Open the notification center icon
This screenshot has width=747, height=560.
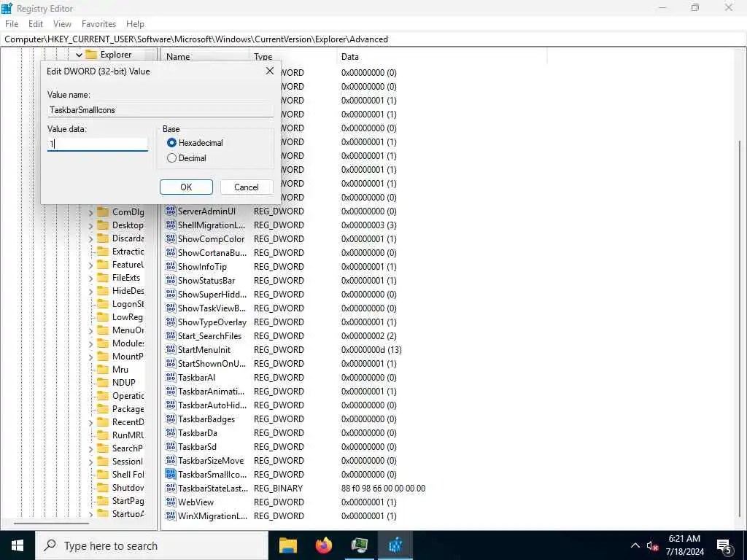(x=724, y=545)
